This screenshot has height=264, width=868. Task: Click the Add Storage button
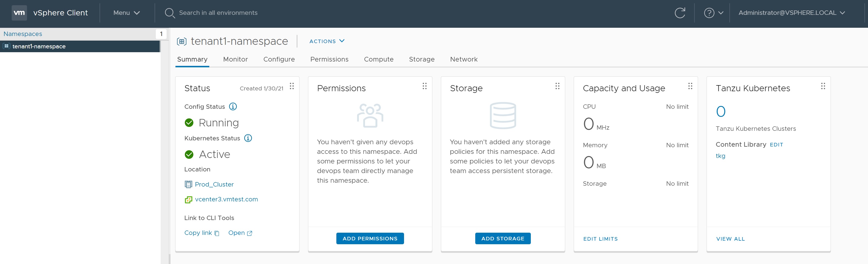[x=503, y=238]
